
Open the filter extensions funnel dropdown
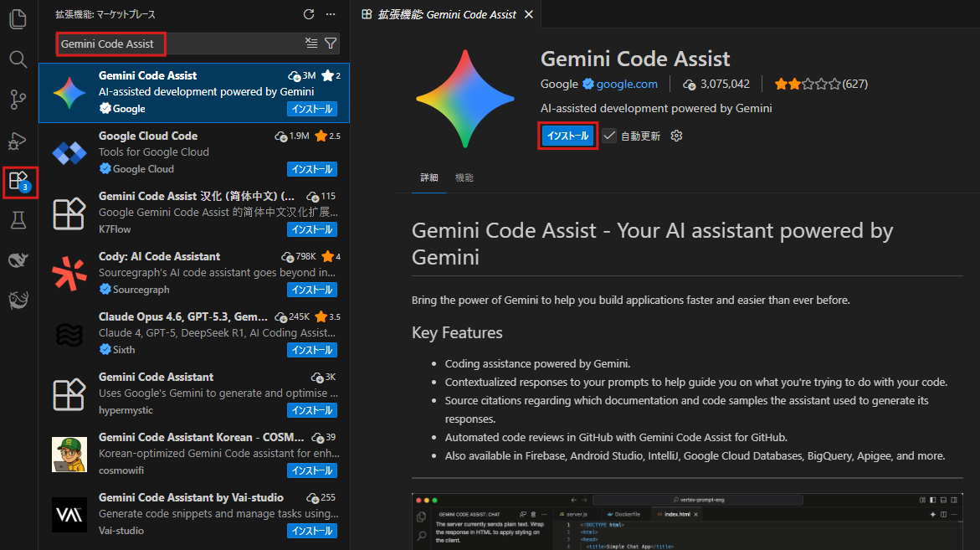coord(331,44)
